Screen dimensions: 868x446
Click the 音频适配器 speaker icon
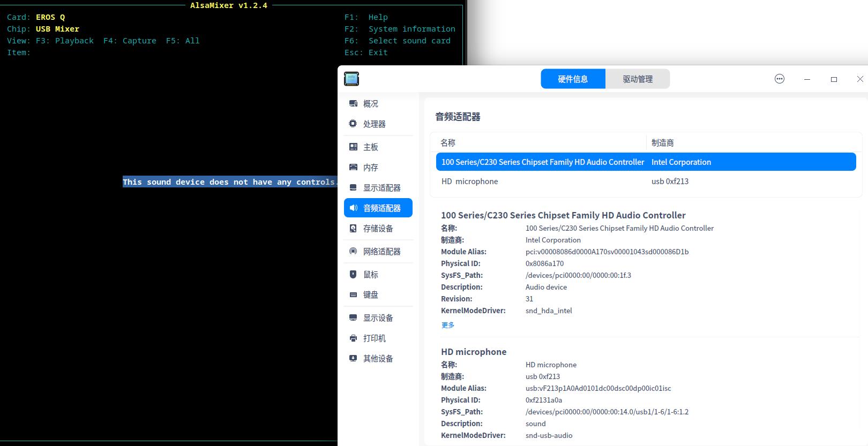tap(353, 208)
